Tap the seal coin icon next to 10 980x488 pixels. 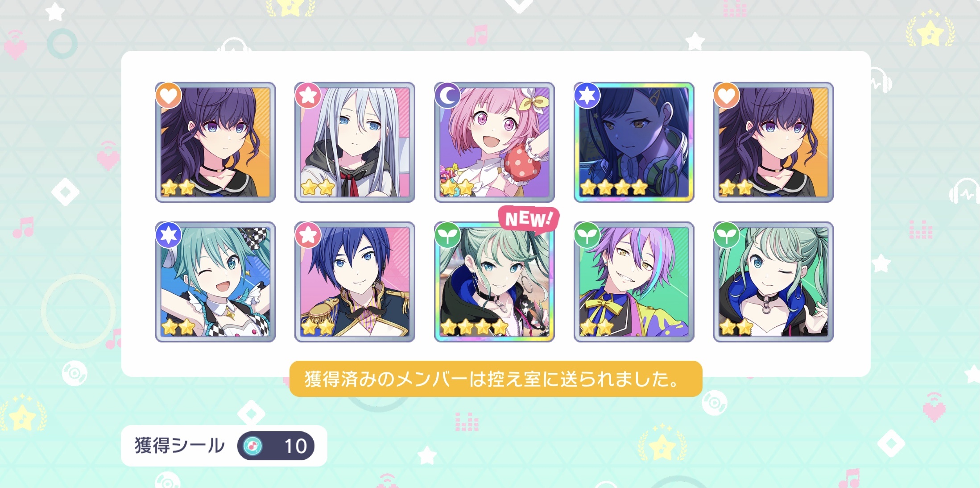(253, 446)
